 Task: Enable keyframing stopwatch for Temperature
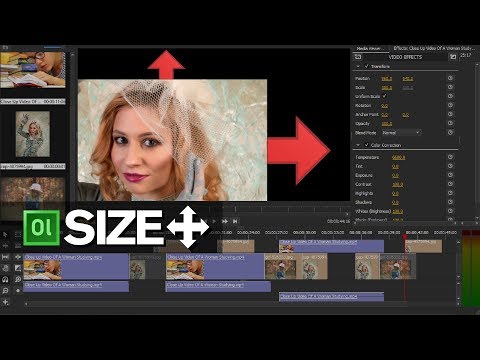450,157
